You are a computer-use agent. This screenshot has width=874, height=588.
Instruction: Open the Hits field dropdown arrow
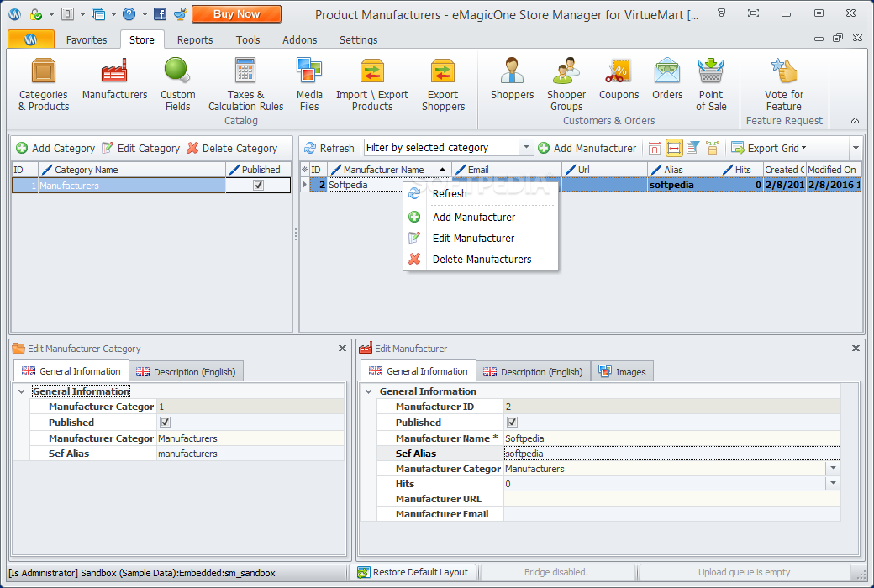834,483
